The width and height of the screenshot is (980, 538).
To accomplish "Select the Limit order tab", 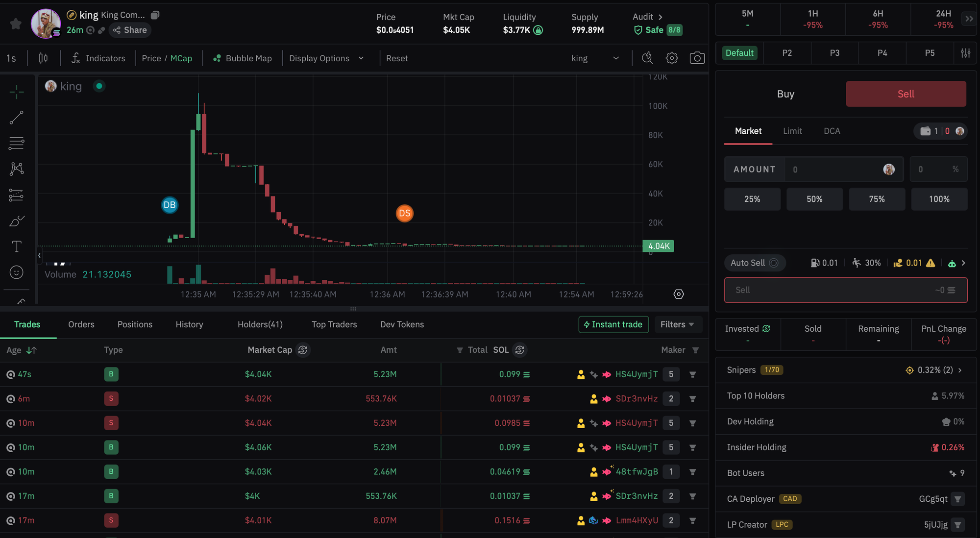I will click(x=792, y=131).
